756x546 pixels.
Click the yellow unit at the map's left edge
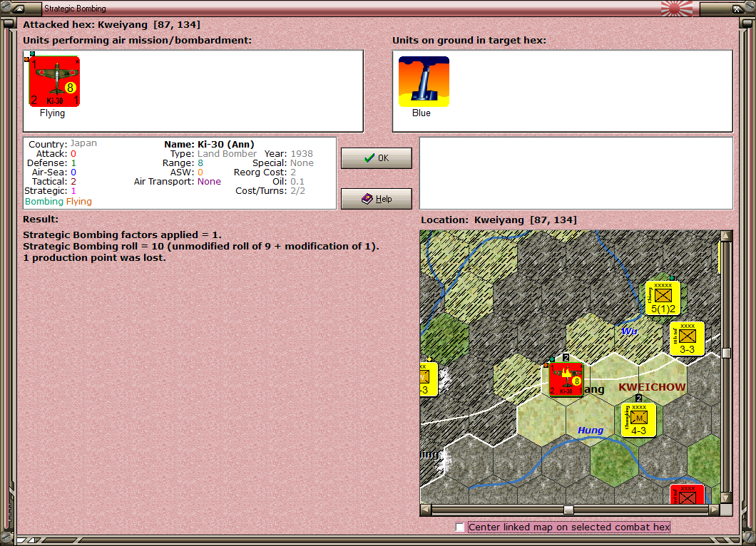pos(429,380)
